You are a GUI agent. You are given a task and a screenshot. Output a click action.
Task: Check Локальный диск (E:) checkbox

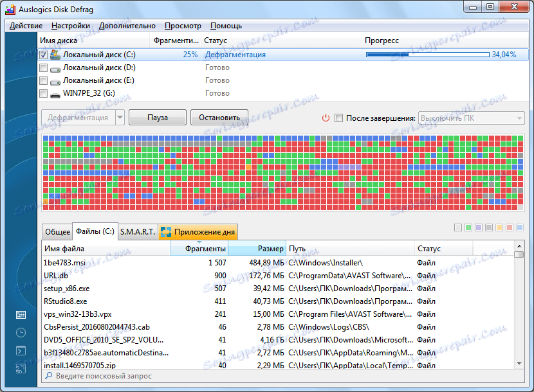(43, 80)
